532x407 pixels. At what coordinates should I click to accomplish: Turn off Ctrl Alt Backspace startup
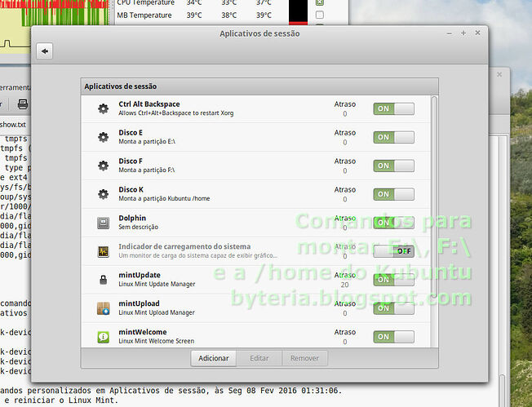click(393, 108)
